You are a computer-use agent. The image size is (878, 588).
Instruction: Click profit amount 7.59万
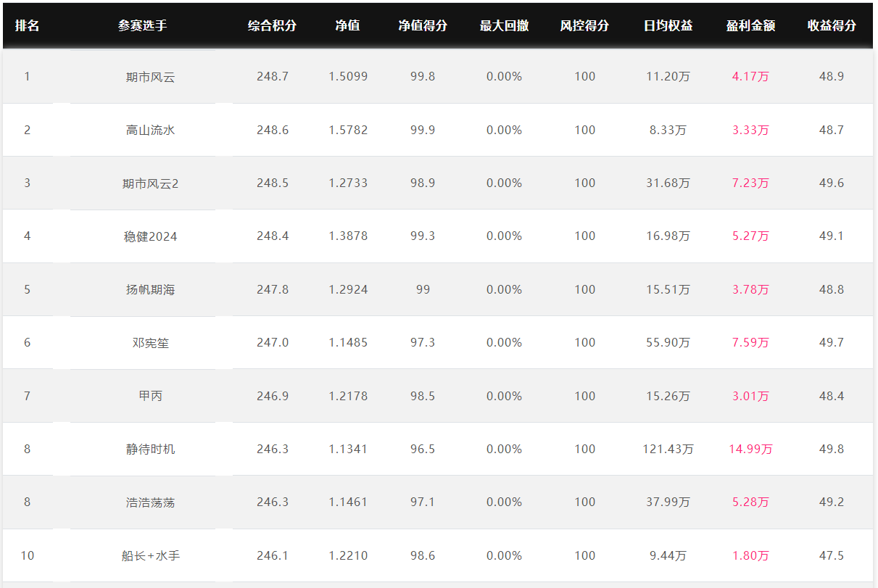pyautogui.click(x=750, y=343)
